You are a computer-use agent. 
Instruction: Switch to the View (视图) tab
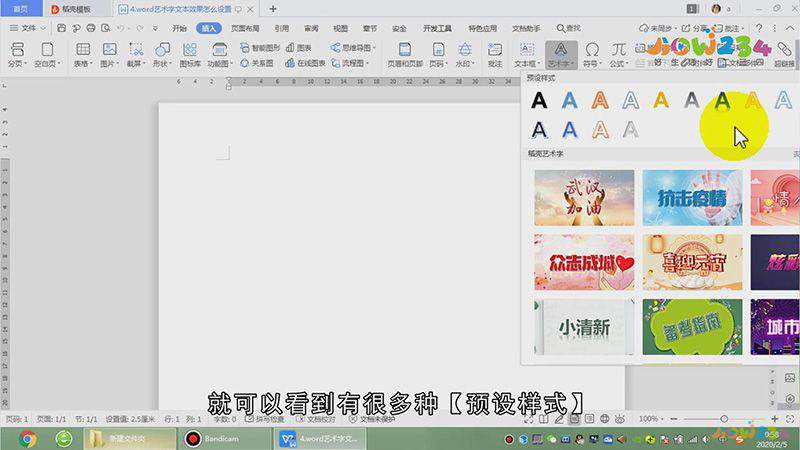click(340, 28)
